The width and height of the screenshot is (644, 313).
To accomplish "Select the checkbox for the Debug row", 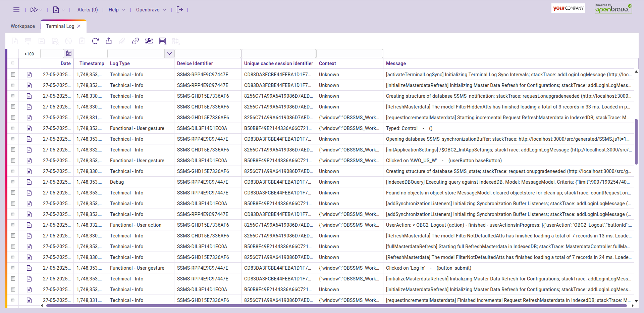I will pyautogui.click(x=13, y=182).
